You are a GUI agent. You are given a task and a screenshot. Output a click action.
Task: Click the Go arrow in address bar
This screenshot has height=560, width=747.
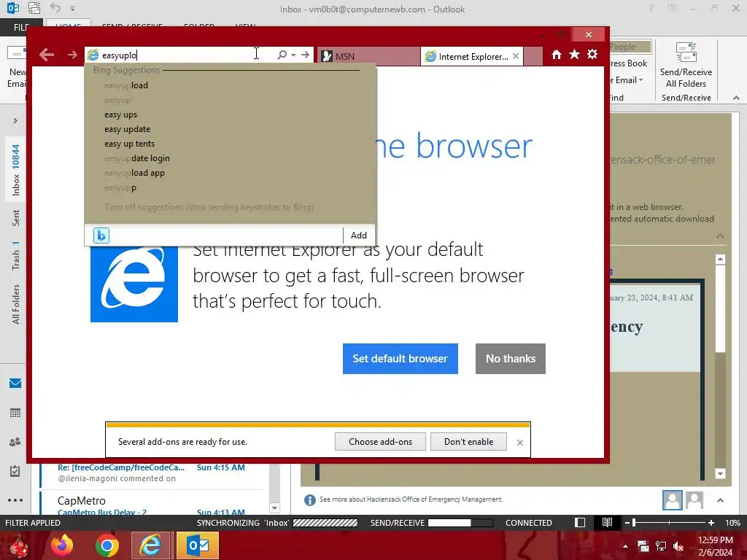click(306, 55)
